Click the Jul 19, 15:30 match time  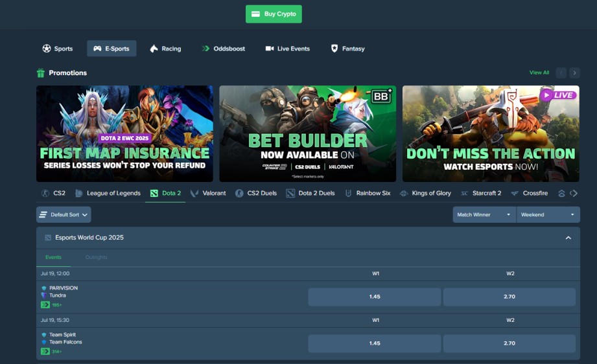pyautogui.click(x=55, y=320)
